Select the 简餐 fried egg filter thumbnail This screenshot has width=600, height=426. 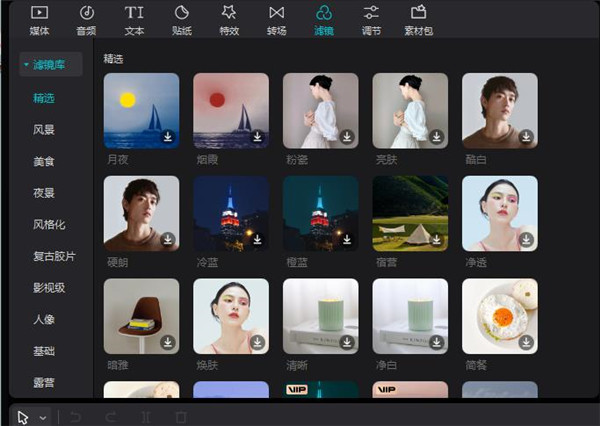pyautogui.click(x=500, y=316)
